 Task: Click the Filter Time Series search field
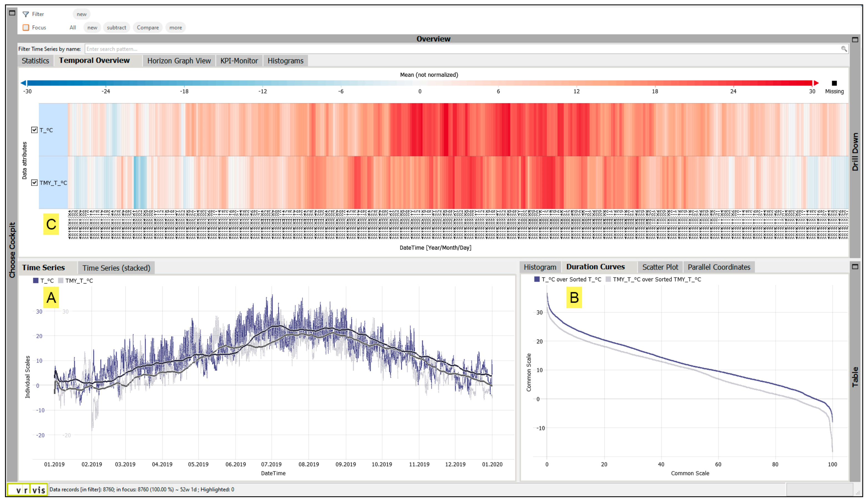466,49
